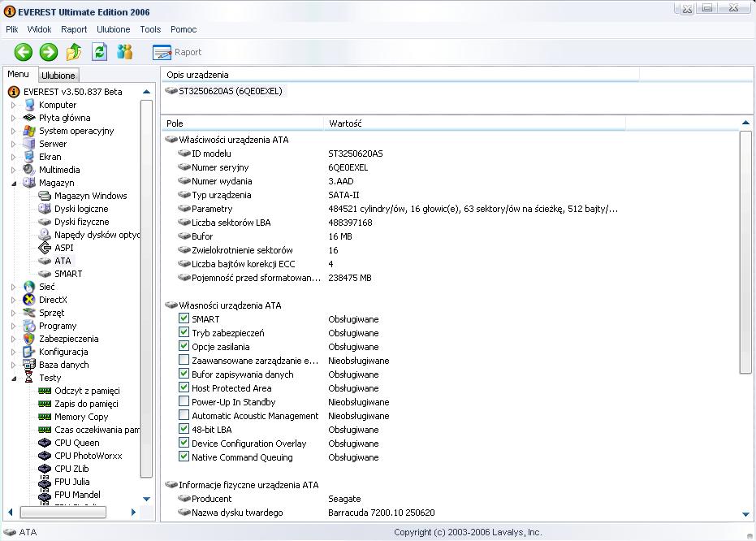Select the FPU Julia icon

[45, 482]
